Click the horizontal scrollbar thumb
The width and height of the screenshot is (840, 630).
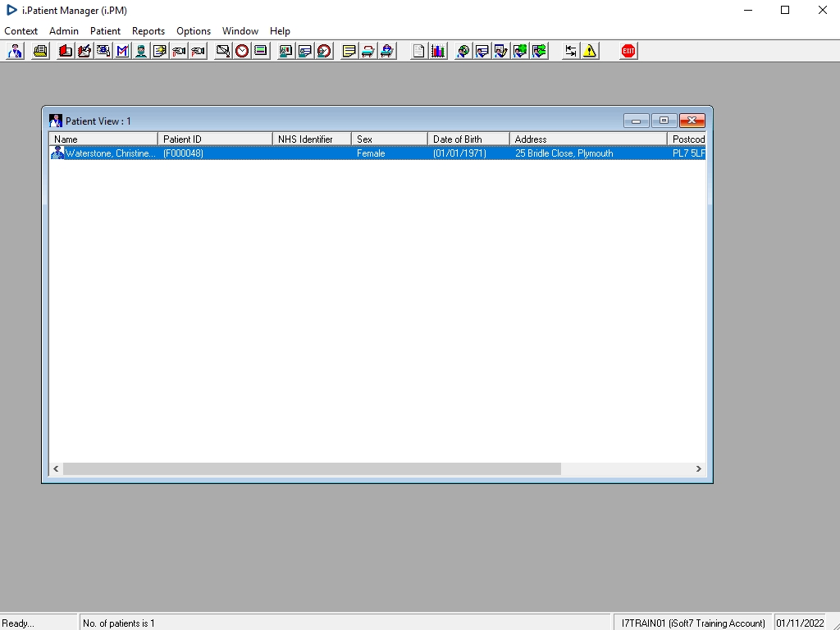click(312, 468)
